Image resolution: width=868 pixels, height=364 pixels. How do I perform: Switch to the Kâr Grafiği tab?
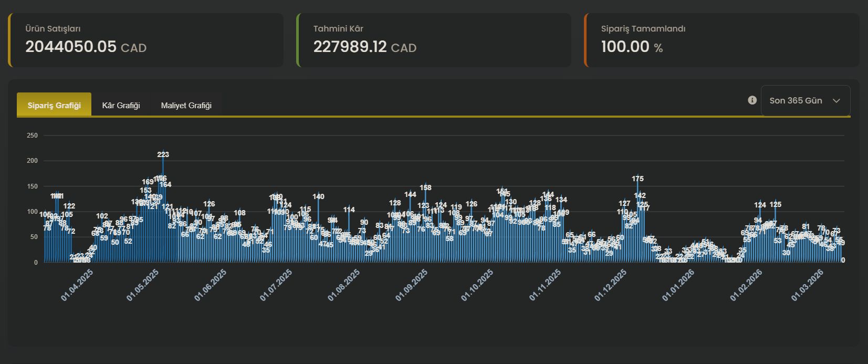121,105
